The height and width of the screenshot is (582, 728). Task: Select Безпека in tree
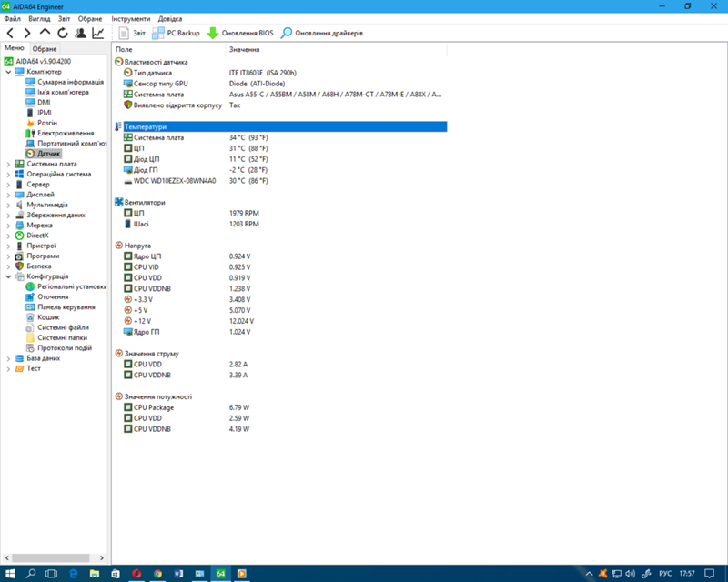(39, 266)
